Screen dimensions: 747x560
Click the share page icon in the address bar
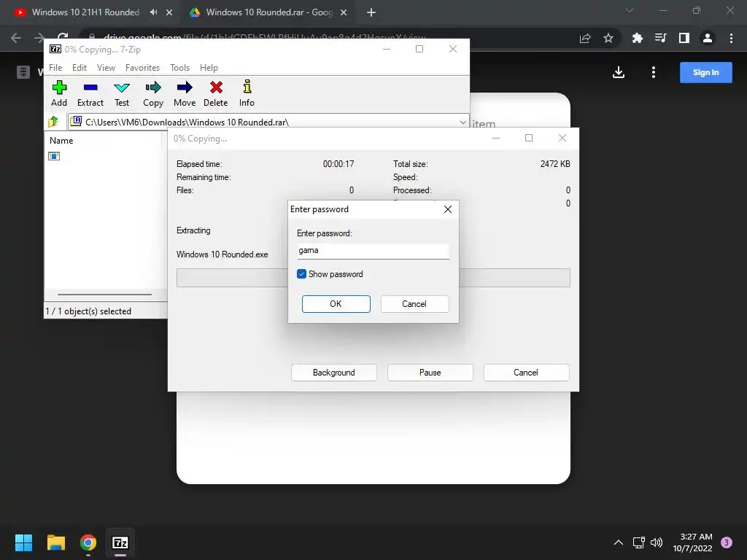pos(584,38)
